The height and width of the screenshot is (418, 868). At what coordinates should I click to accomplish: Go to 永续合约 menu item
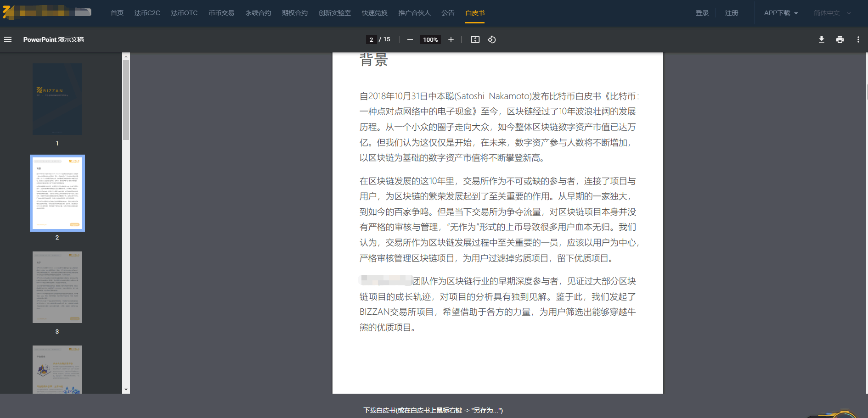(x=258, y=13)
